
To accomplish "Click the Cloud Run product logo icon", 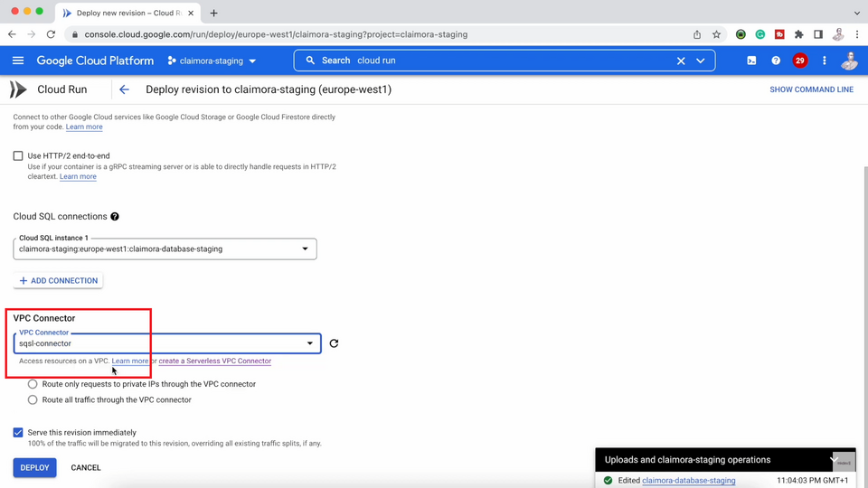I will point(18,89).
